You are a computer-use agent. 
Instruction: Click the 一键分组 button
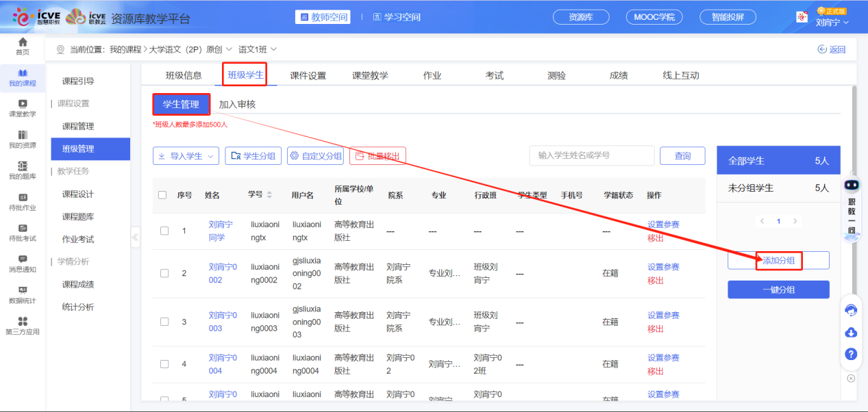[778, 289]
